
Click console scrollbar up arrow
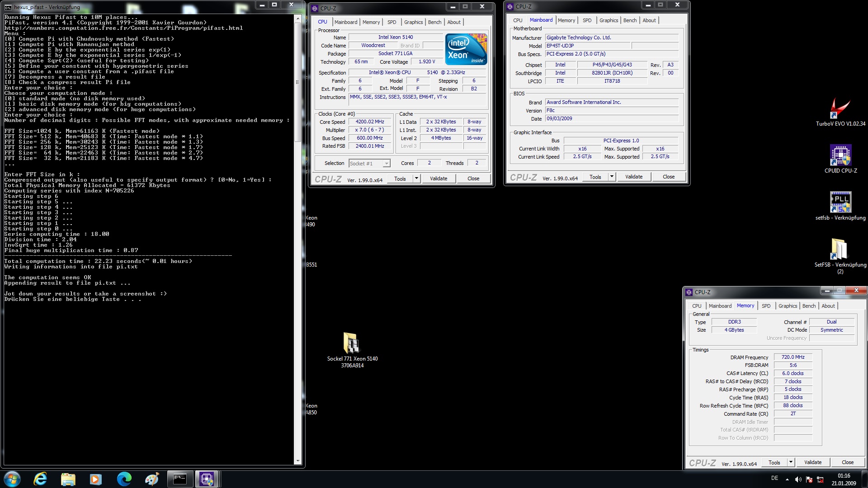coord(297,19)
